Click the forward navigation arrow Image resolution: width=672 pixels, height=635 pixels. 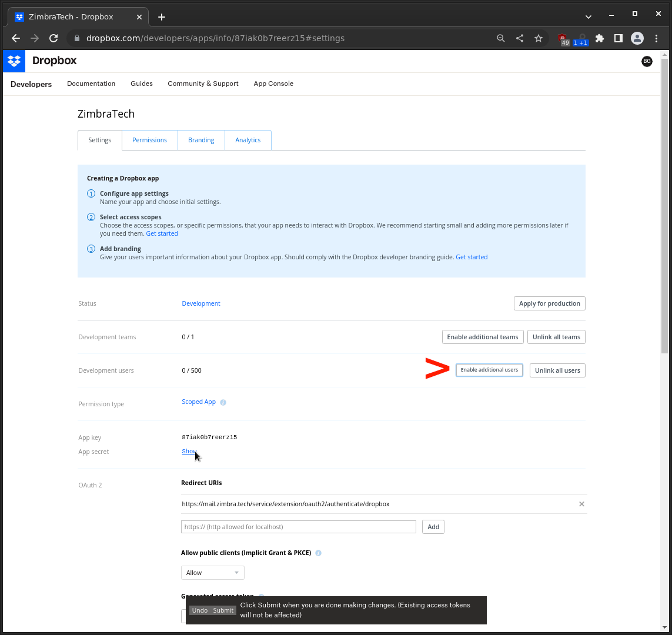click(35, 38)
